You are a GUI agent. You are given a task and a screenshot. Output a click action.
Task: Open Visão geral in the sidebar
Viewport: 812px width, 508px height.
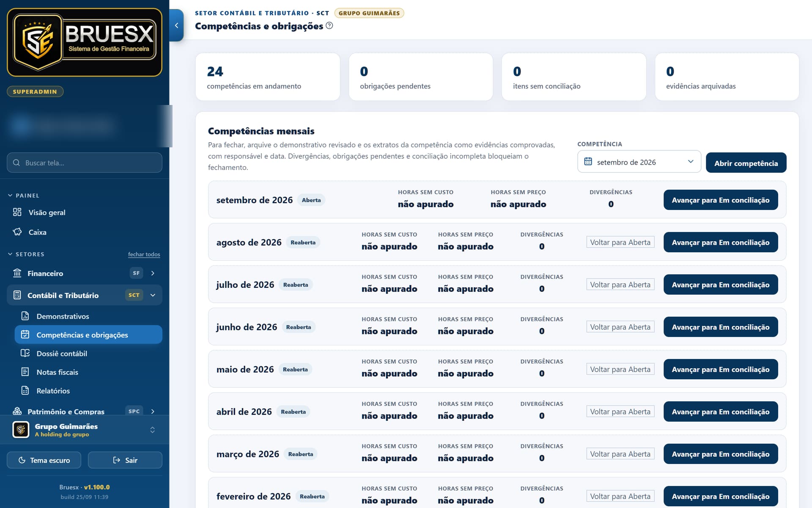tap(85, 212)
